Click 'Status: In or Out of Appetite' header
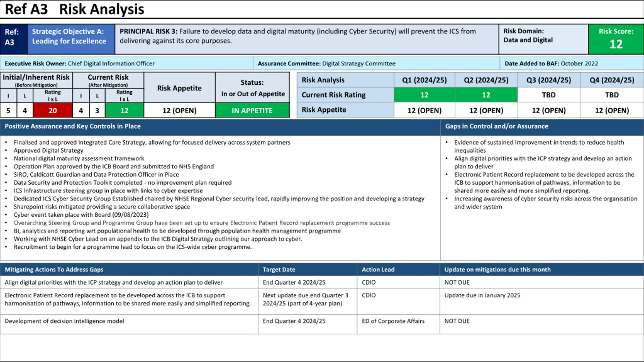Image resolution: width=644 pixels, height=362 pixels. (x=253, y=88)
